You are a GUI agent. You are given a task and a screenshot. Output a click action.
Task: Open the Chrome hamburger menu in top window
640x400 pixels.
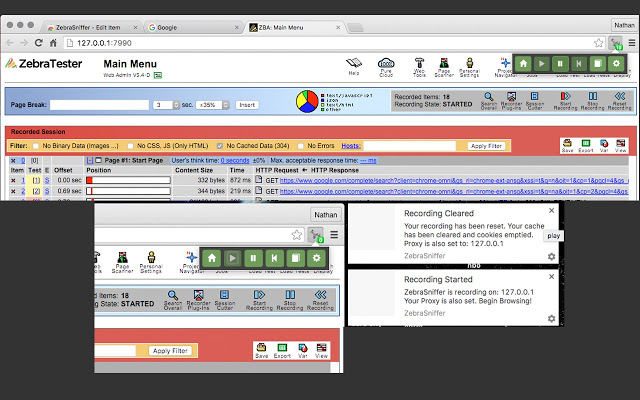click(632, 43)
